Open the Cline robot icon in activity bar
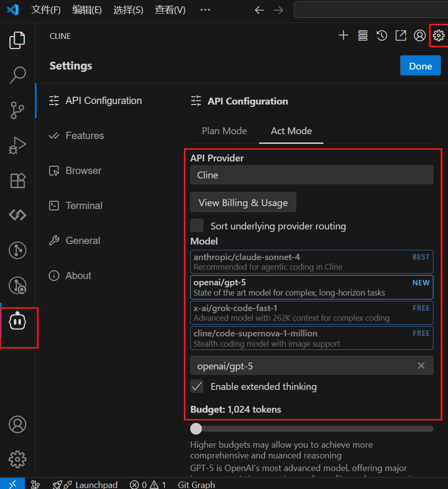 17,321
